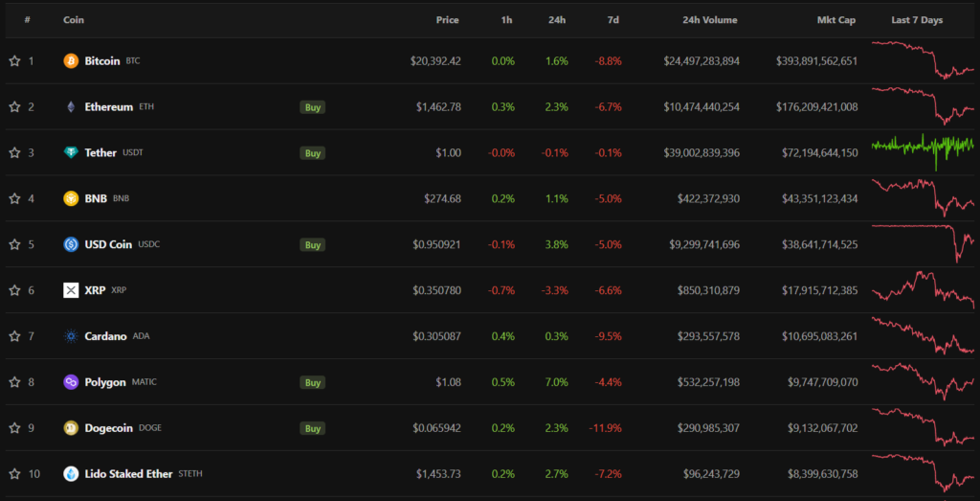Click Tether volume $39,002,839,396
Screen dimensions: 980x501
[702, 152]
